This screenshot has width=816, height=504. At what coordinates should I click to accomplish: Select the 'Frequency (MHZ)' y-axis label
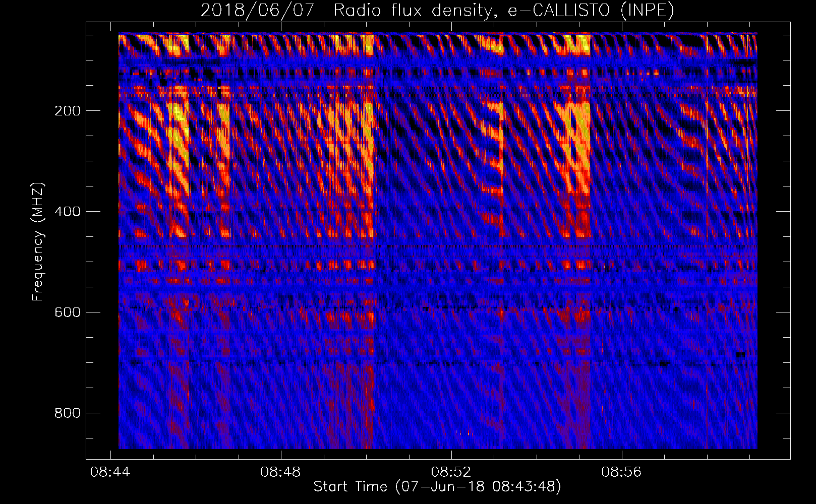(38, 241)
